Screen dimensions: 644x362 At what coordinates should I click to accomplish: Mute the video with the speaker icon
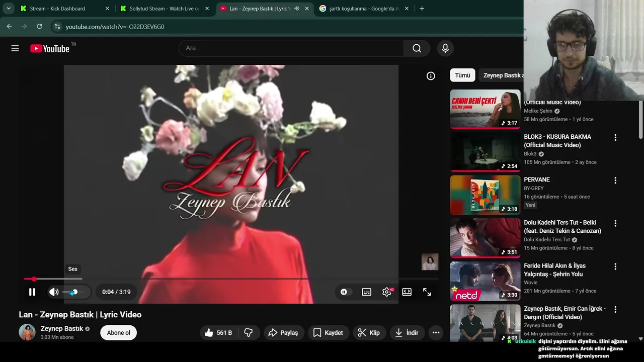pyautogui.click(x=54, y=292)
